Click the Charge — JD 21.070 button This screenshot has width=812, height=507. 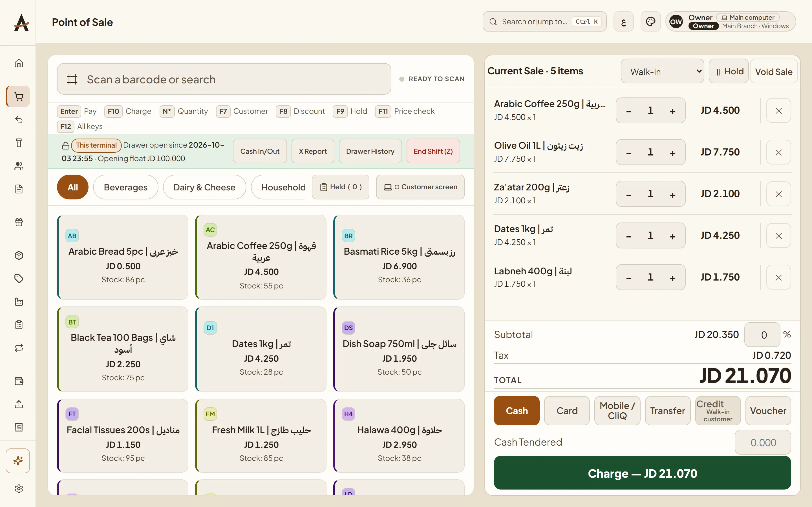point(642,473)
